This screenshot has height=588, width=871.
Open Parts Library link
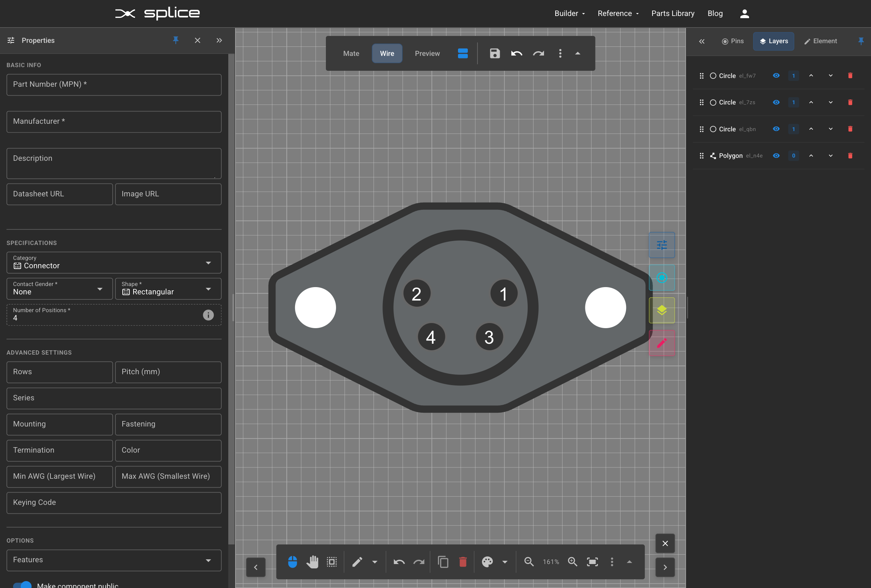(x=673, y=13)
